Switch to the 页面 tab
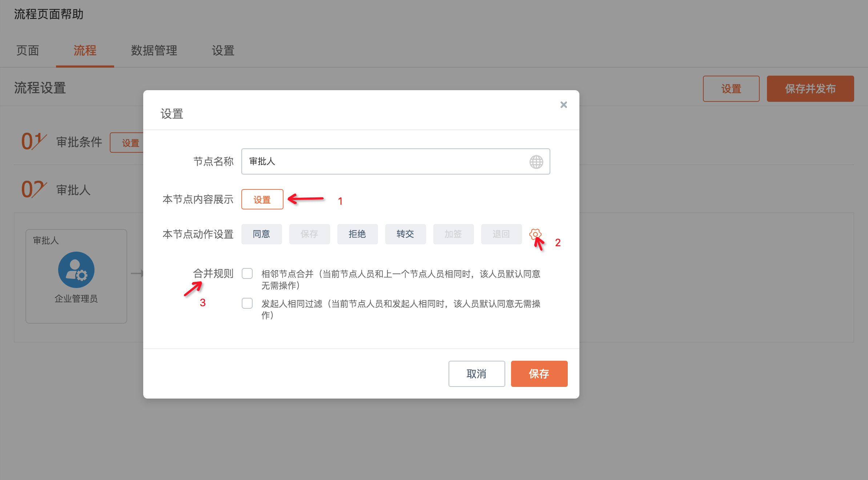Viewport: 868px width, 480px height. point(28,51)
